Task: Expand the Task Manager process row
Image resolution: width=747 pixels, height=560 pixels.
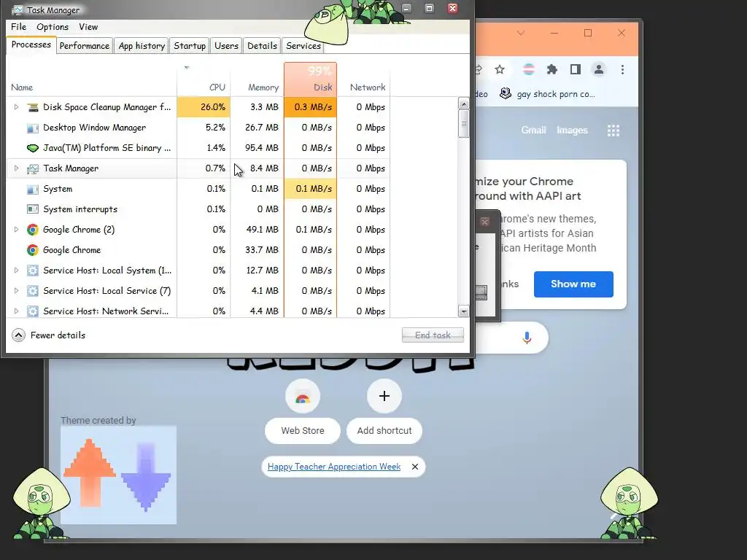Action: 16,168
